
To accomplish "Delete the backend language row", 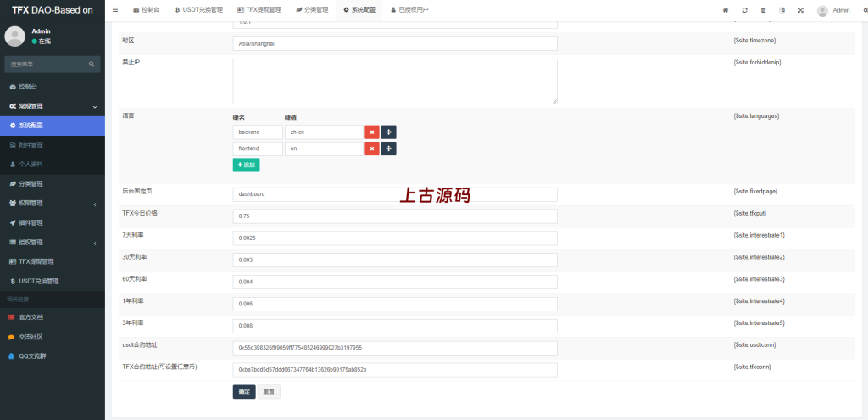I will coord(372,132).
